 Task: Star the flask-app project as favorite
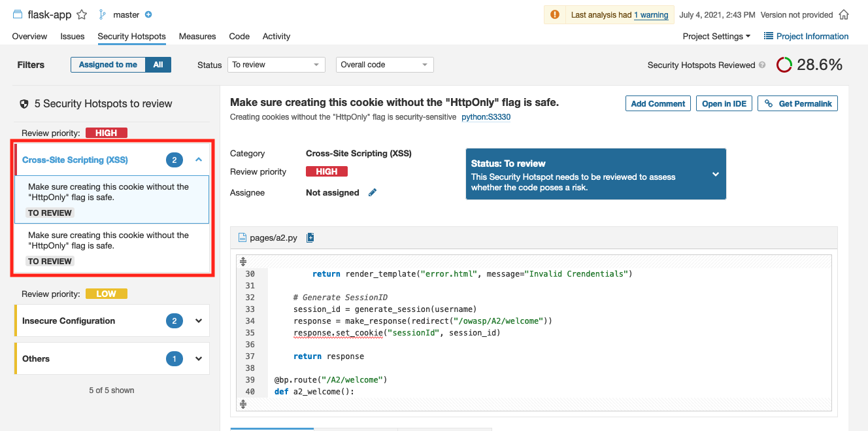(82, 14)
